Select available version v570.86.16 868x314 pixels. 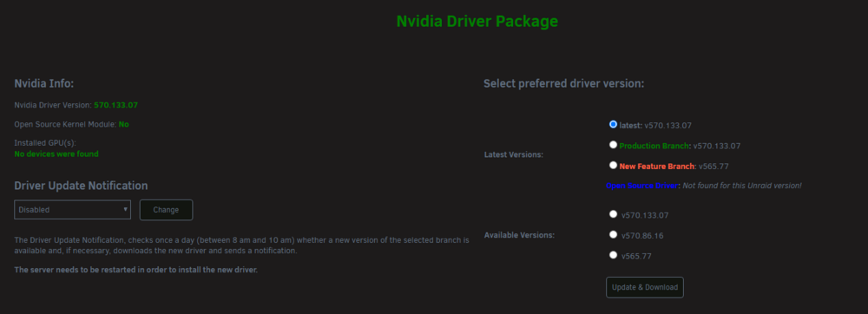[613, 234]
